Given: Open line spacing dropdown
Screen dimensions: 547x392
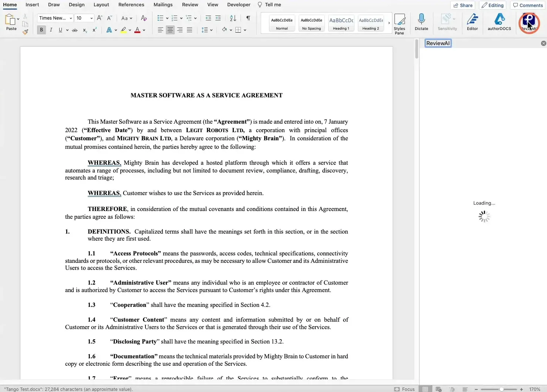Looking at the screenshot, I should [207, 30].
